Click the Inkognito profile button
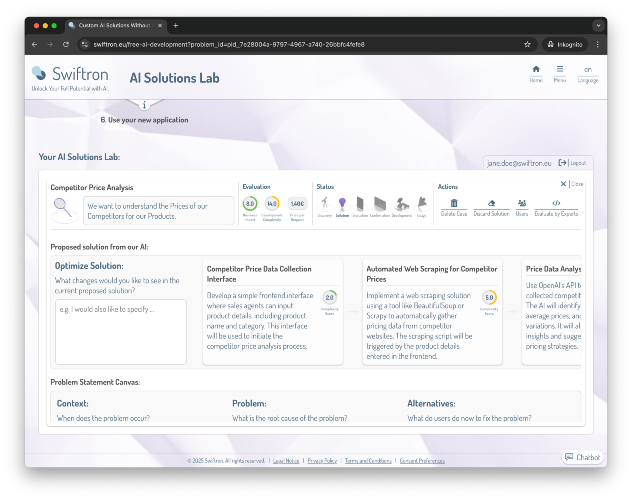632x500 pixels. 565,44
